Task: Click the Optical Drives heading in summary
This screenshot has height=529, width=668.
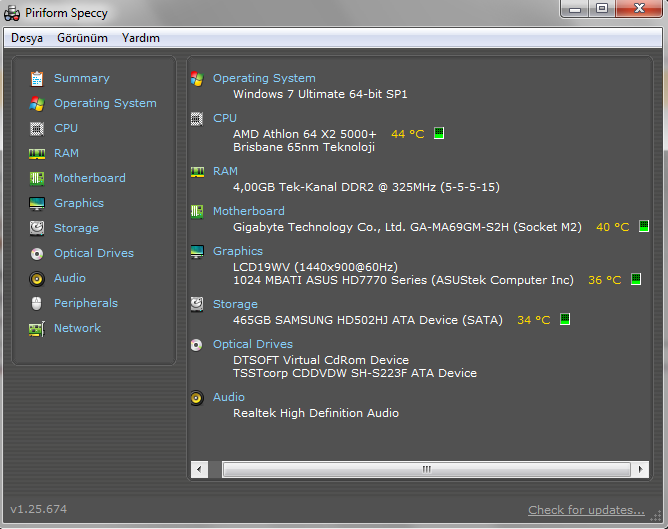Action: coord(253,344)
